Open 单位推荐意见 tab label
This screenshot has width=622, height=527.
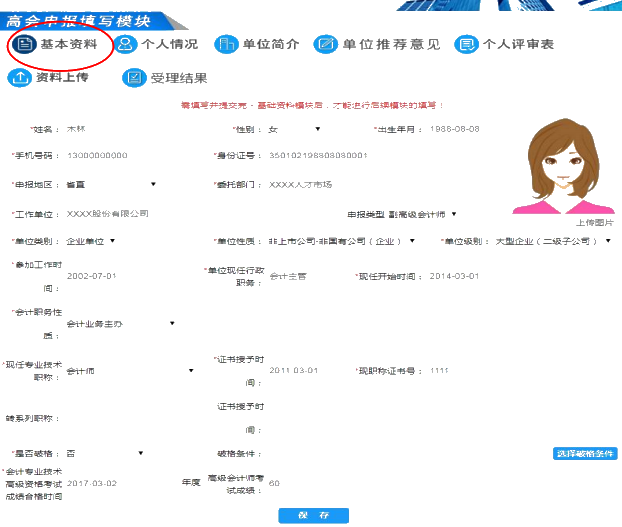tap(392, 44)
